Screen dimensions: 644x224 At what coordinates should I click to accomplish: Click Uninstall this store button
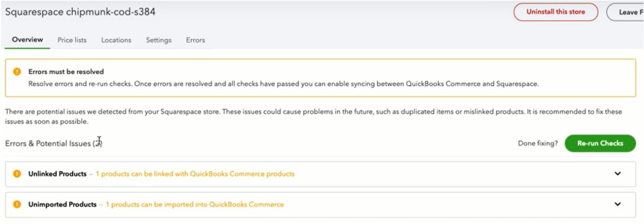click(555, 12)
